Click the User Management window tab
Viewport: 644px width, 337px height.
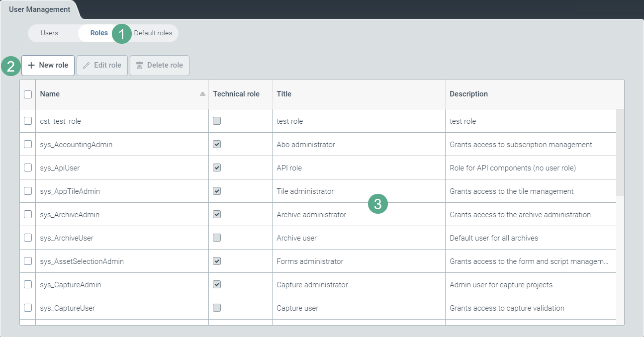pos(39,9)
